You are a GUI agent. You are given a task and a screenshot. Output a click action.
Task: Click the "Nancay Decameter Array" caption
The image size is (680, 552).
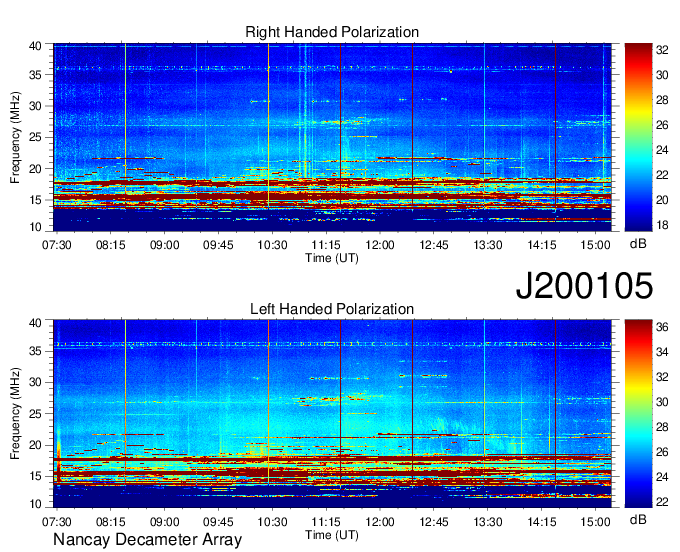point(147,540)
